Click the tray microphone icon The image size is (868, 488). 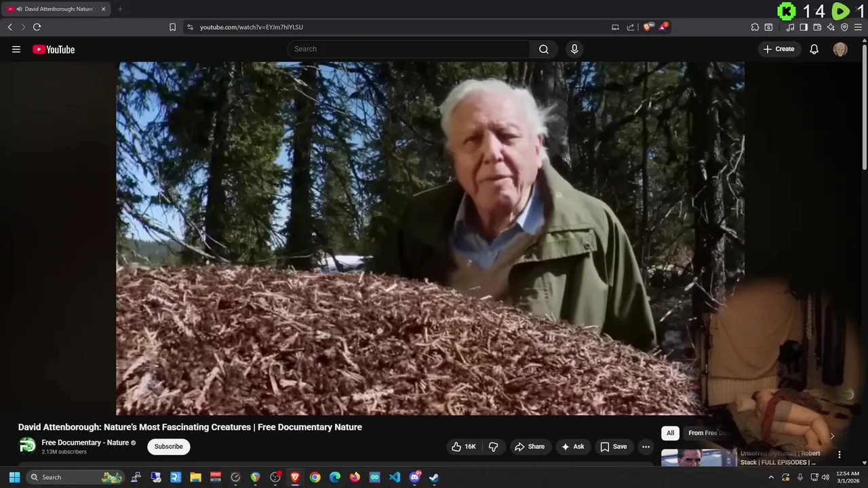pyautogui.click(x=800, y=477)
